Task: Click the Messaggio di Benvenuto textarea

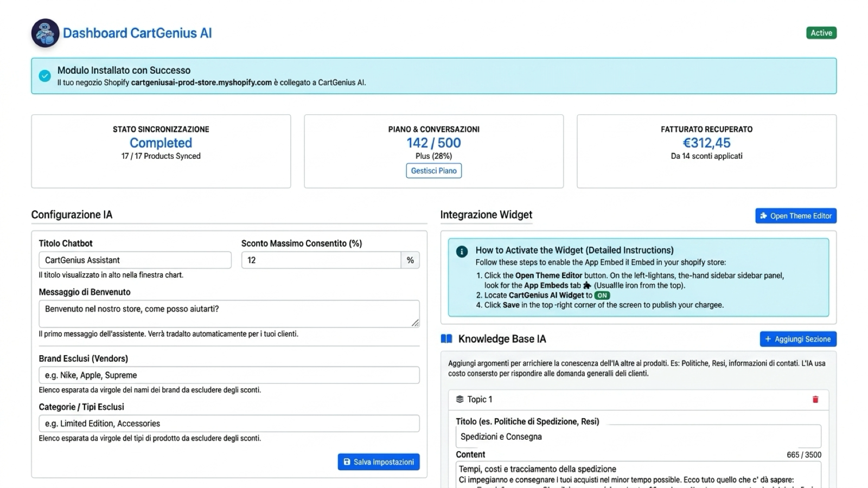Action: [x=229, y=314]
